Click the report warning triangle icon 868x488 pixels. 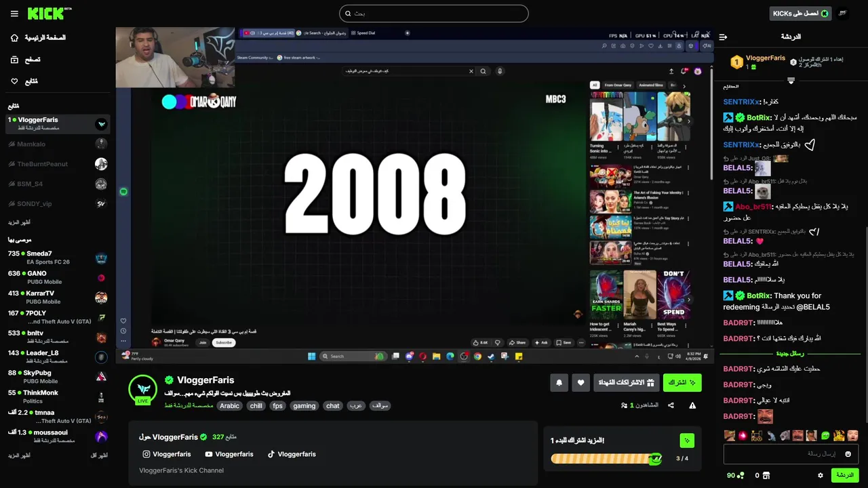(x=692, y=405)
